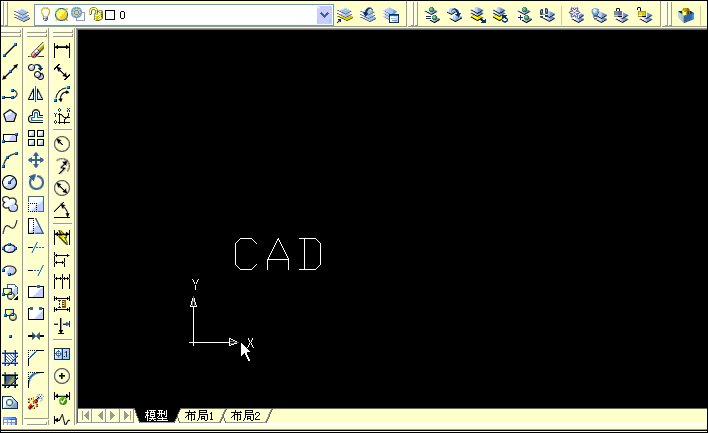Select the Mirror tool
The width and height of the screenshot is (708, 433).
coord(36,94)
